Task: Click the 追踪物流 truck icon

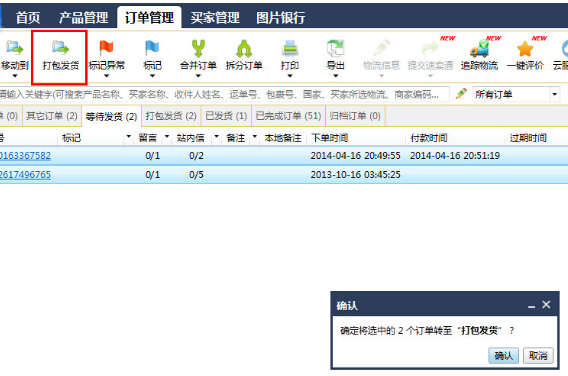Action: tap(479, 49)
